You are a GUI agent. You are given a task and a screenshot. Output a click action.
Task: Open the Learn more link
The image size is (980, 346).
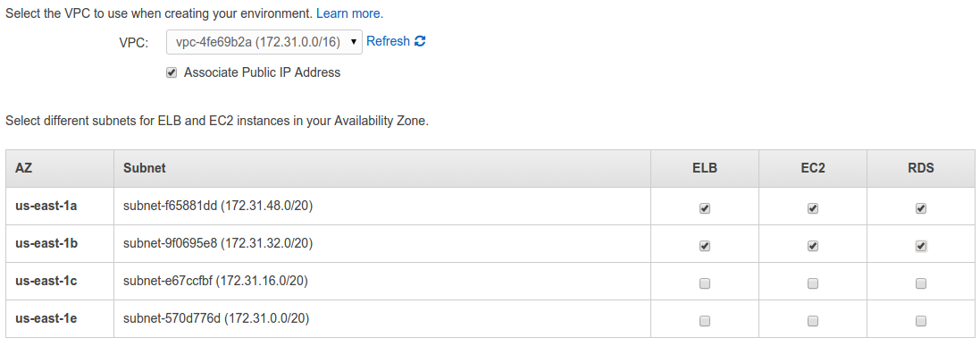point(350,13)
